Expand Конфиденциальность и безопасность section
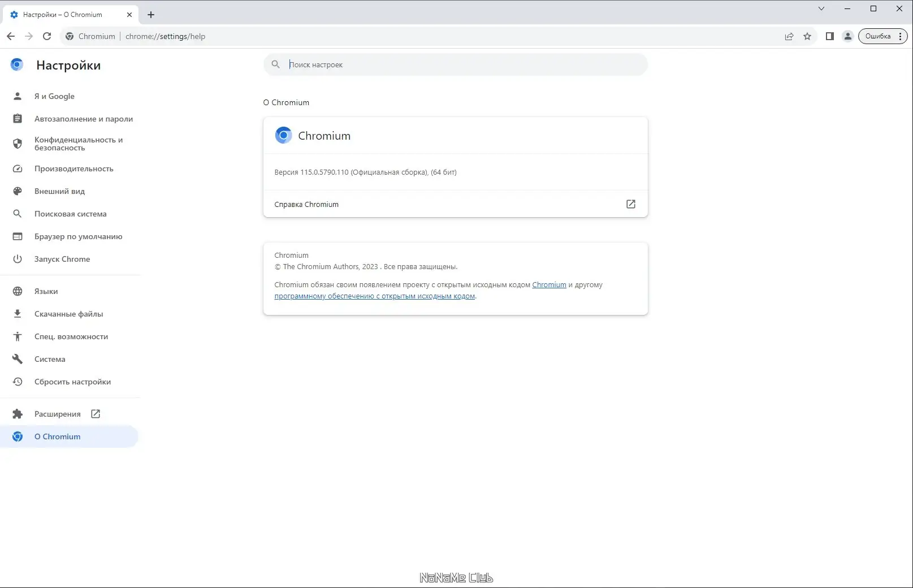Image resolution: width=913 pixels, height=588 pixels. (79, 144)
